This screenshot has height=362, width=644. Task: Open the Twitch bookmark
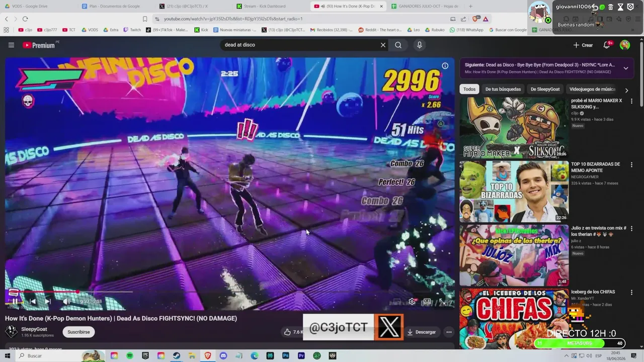click(132, 30)
